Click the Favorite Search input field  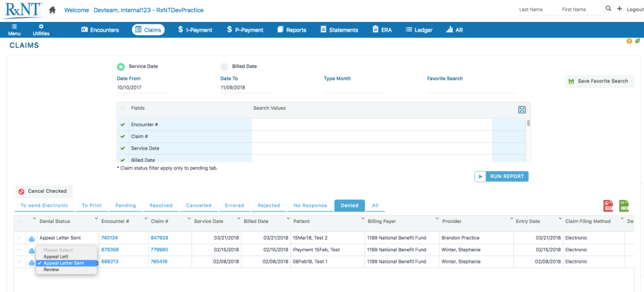click(x=471, y=88)
